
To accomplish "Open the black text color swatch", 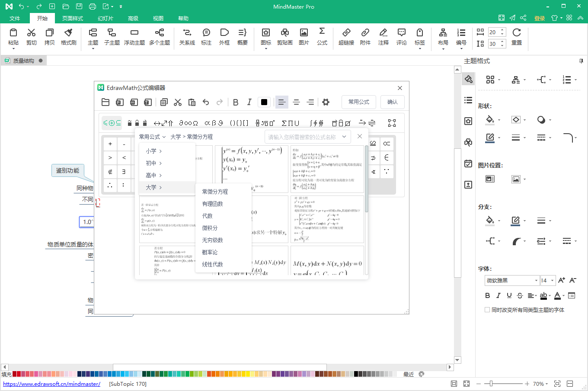I will point(264,102).
